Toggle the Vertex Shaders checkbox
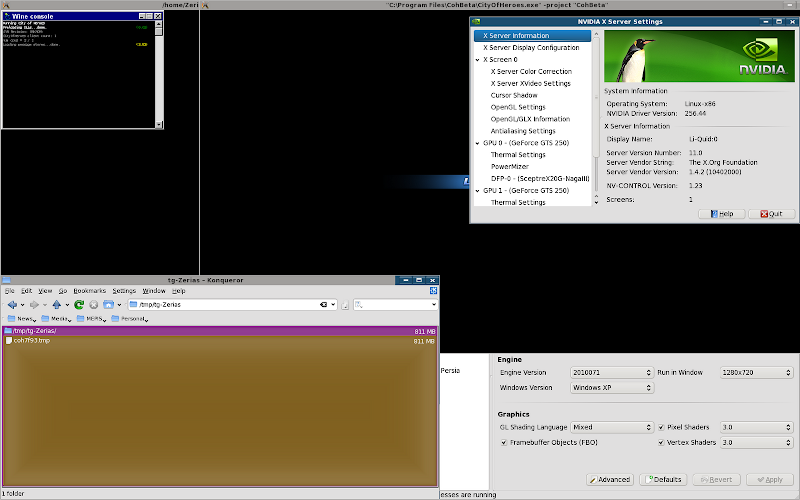The height and width of the screenshot is (500, 800). 661,442
